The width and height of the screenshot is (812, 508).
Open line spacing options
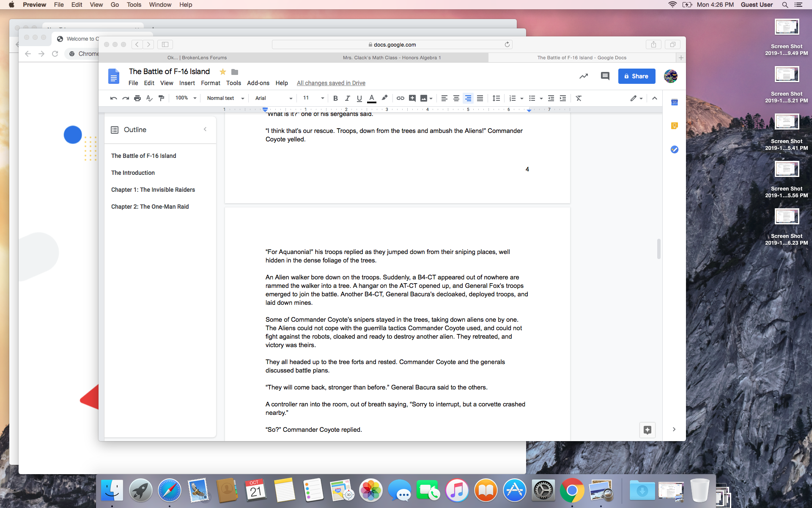(496, 98)
